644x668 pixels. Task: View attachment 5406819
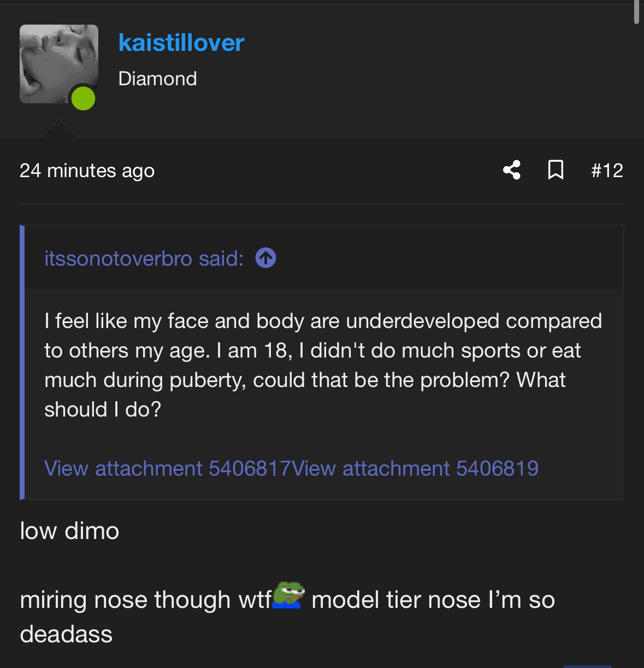coord(415,468)
